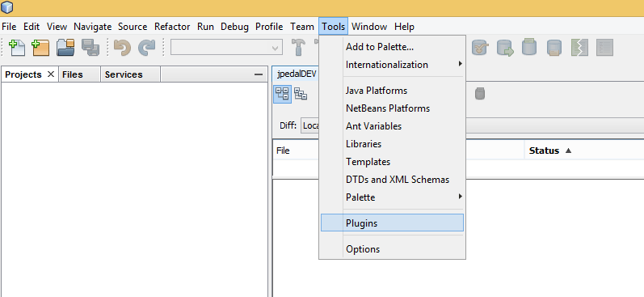Open Templates from Tools menu
Image resolution: width=644 pixels, height=297 pixels.
pyautogui.click(x=393, y=162)
